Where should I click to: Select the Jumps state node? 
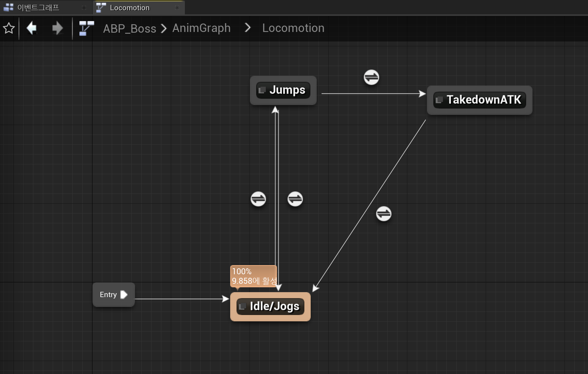click(x=283, y=90)
